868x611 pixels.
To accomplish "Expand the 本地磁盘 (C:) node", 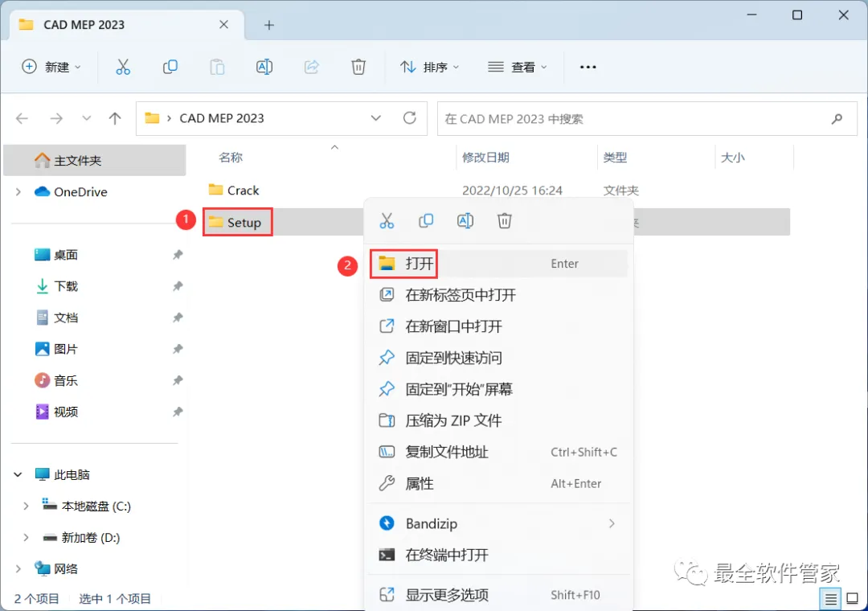I will (x=26, y=506).
